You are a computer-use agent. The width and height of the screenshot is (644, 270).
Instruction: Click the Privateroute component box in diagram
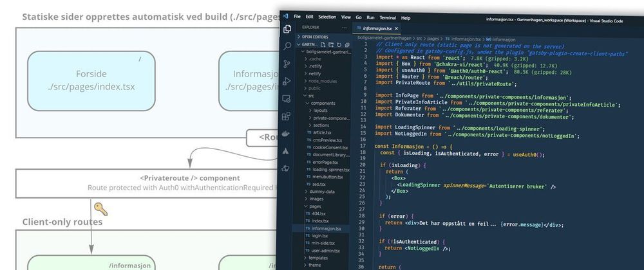pyautogui.click(x=147, y=183)
